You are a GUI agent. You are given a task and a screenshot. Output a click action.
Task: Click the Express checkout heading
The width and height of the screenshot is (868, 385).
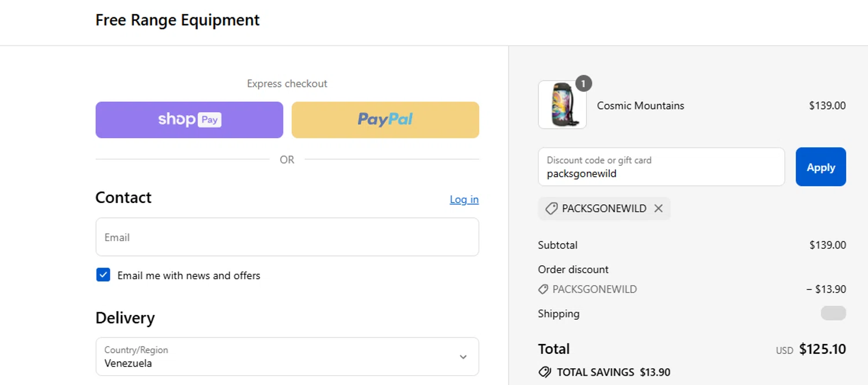click(287, 84)
